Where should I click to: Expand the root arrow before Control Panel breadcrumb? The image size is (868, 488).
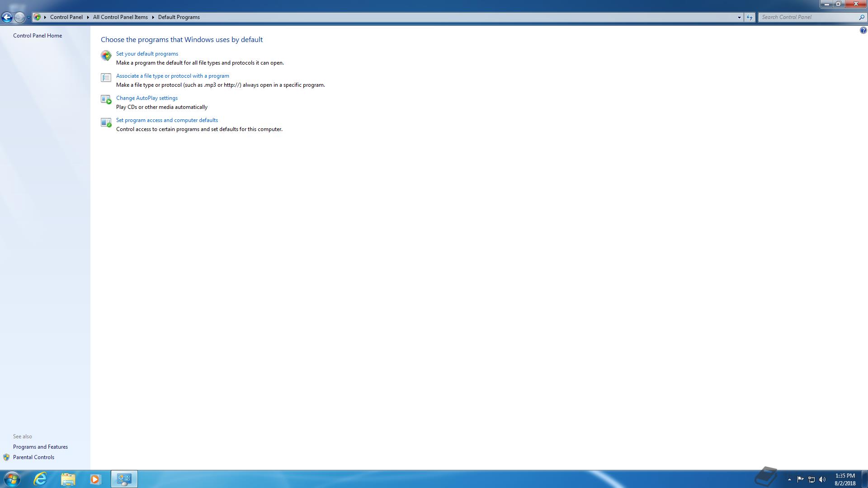(45, 17)
